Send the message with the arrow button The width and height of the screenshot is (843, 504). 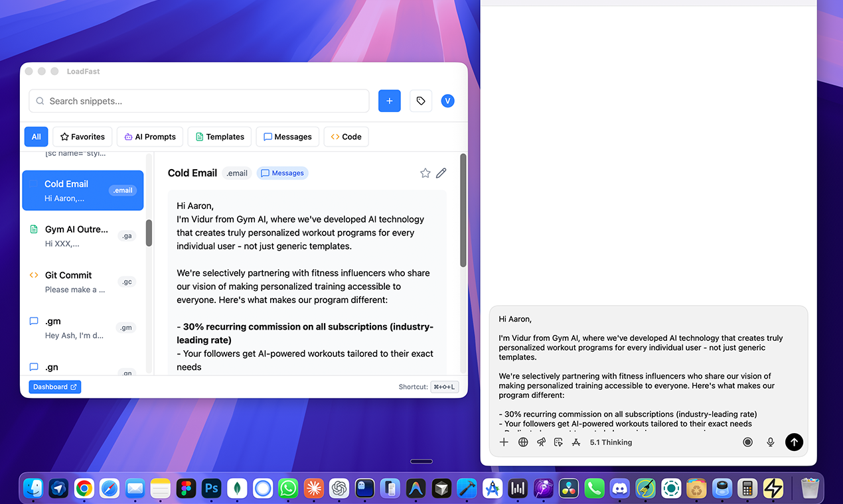pyautogui.click(x=794, y=442)
